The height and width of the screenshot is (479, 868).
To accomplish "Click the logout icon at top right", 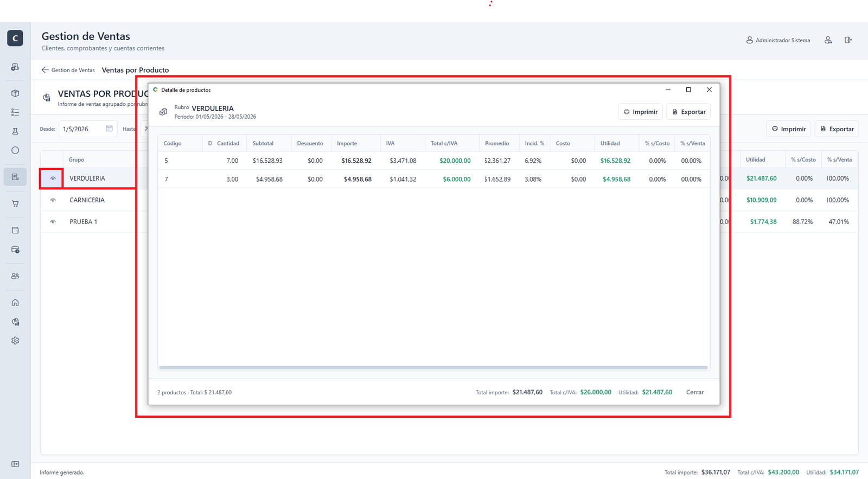I will [848, 40].
